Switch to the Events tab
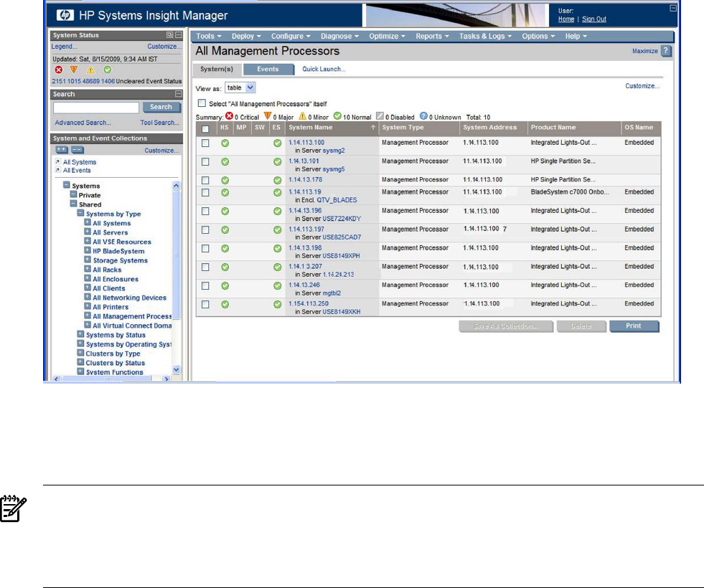 click(268, 69)
